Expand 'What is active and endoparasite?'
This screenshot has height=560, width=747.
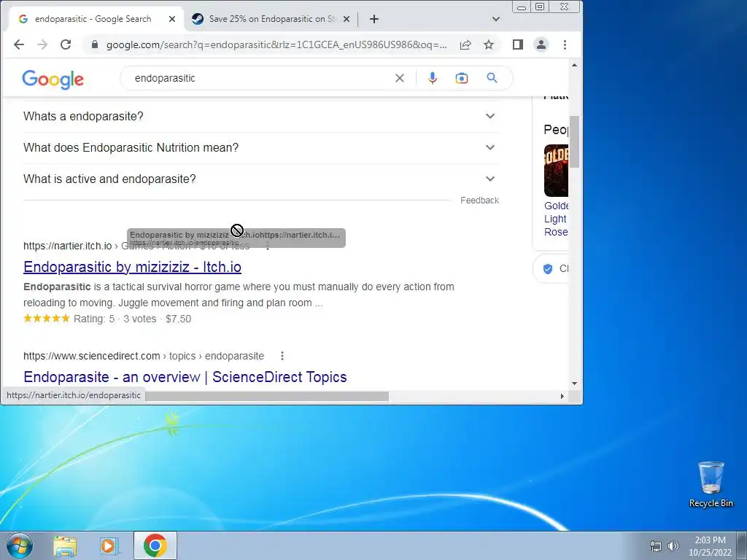tap(261, 179)
